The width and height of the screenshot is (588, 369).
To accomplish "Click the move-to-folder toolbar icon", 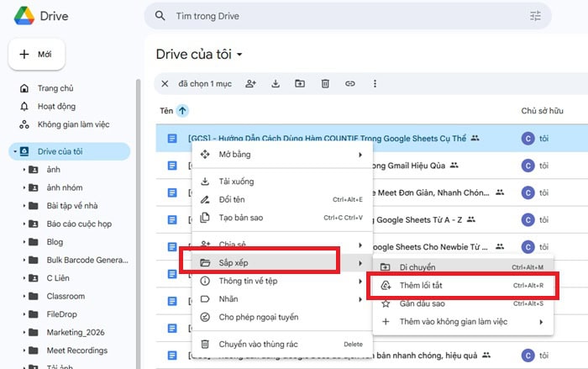I will tap(300, 83).
